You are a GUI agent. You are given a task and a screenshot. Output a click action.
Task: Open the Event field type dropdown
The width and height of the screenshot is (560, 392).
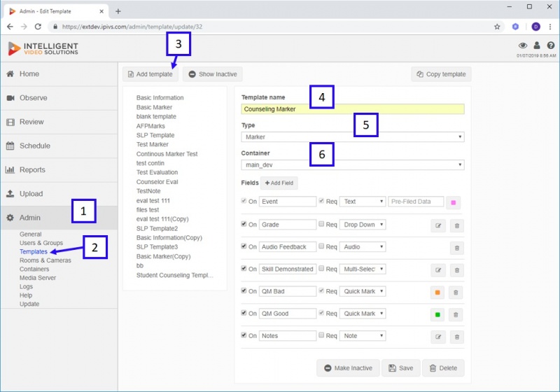tap(363, 202)
